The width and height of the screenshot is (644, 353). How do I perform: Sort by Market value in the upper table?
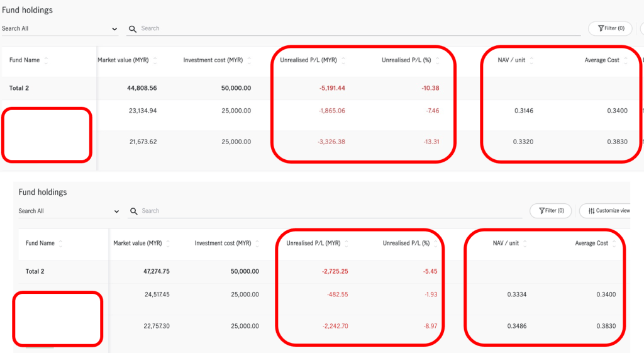point(155,60)
